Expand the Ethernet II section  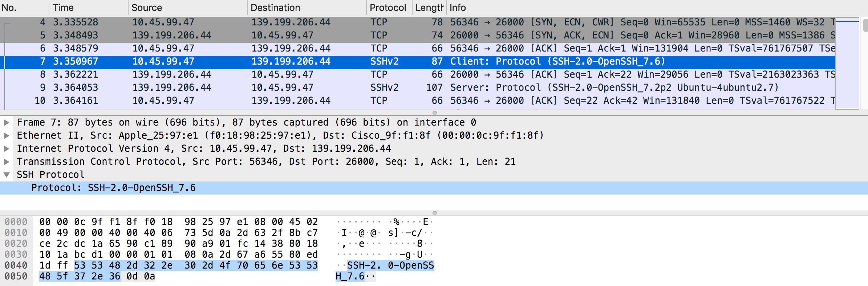(x=7, y=136)
